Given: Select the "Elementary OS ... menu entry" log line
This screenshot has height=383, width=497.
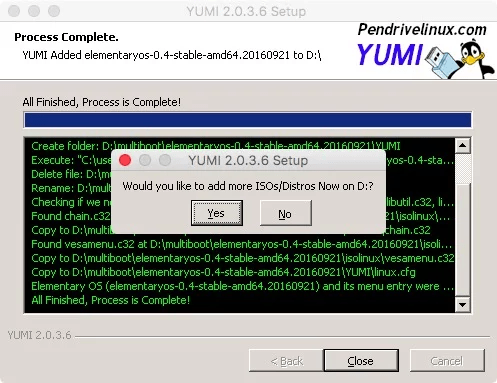Looking at the screenshot, I should 242,286.
